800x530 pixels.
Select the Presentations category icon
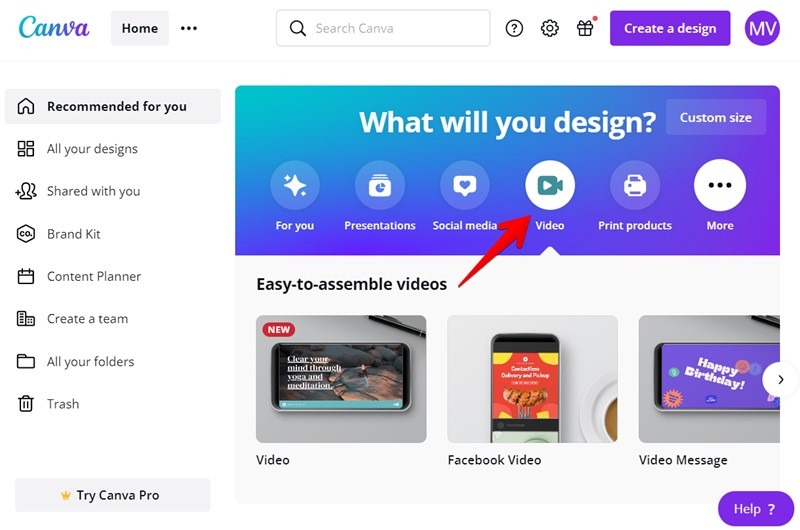pyautogui.click(x=380, y=185)
